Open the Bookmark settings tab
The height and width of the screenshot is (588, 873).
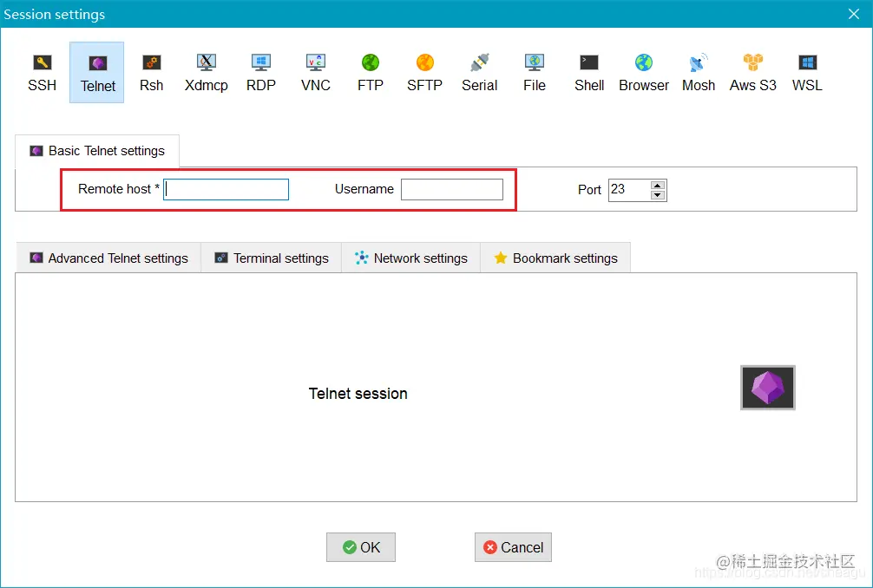click(x=555, y=258)
